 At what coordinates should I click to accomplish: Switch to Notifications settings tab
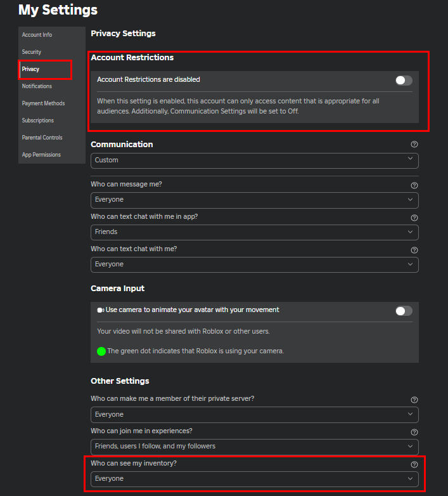(37, 86)
